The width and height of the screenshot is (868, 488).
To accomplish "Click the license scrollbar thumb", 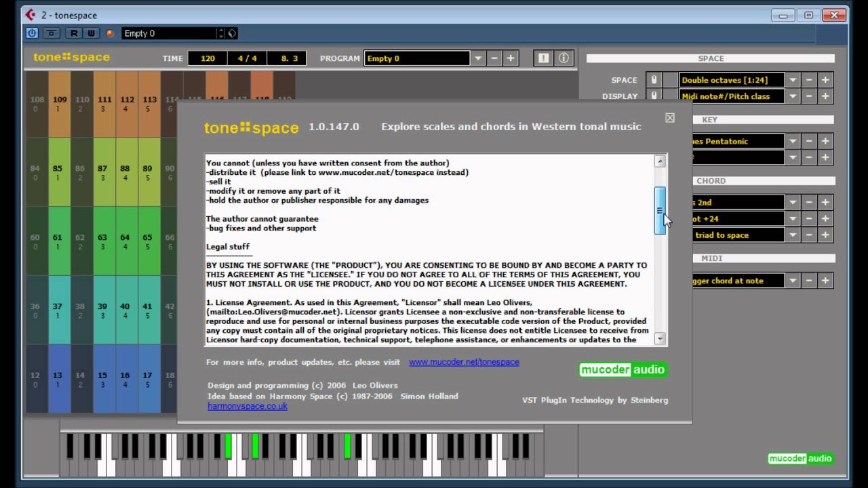I will [660, 211].
